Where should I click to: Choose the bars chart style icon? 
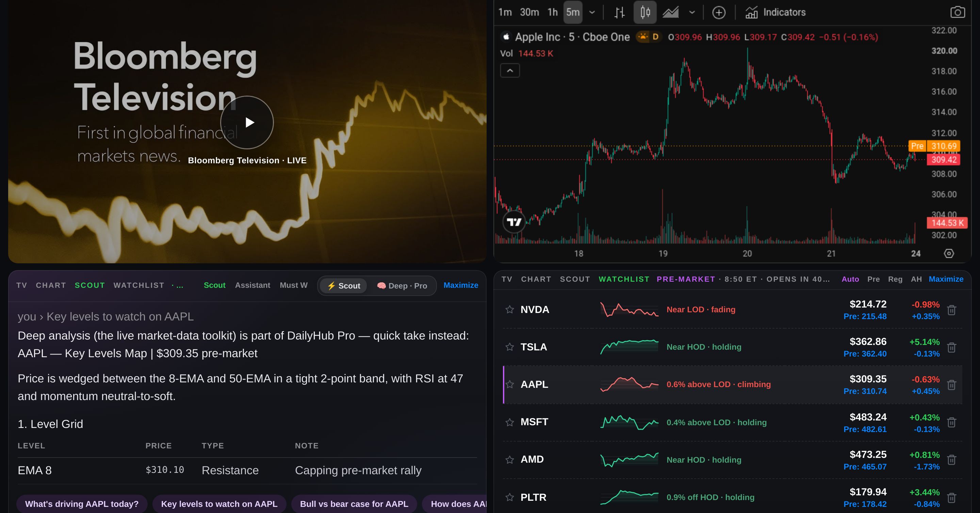click(619, 12)
